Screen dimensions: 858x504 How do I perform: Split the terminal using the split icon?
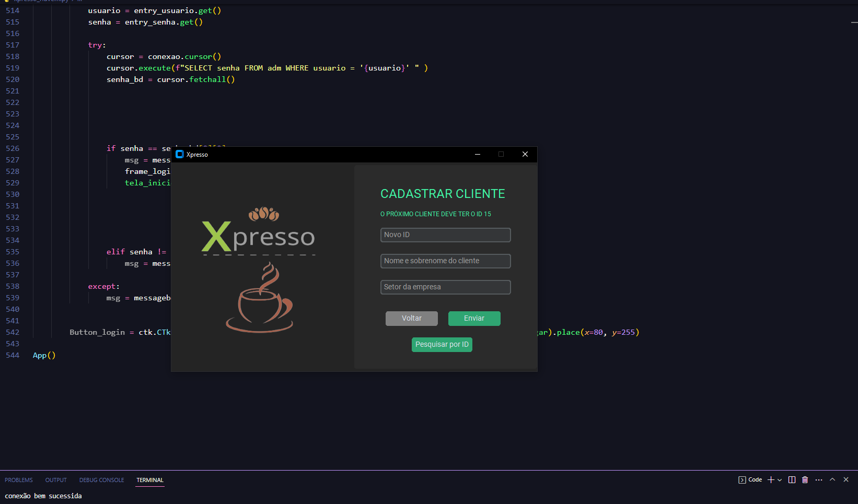pyautogui.click(x=791, y=479)
